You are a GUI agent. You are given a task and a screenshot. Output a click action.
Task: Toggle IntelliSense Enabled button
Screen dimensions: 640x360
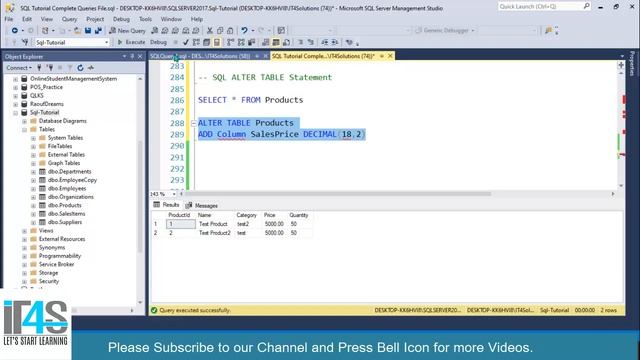point(217,42)
